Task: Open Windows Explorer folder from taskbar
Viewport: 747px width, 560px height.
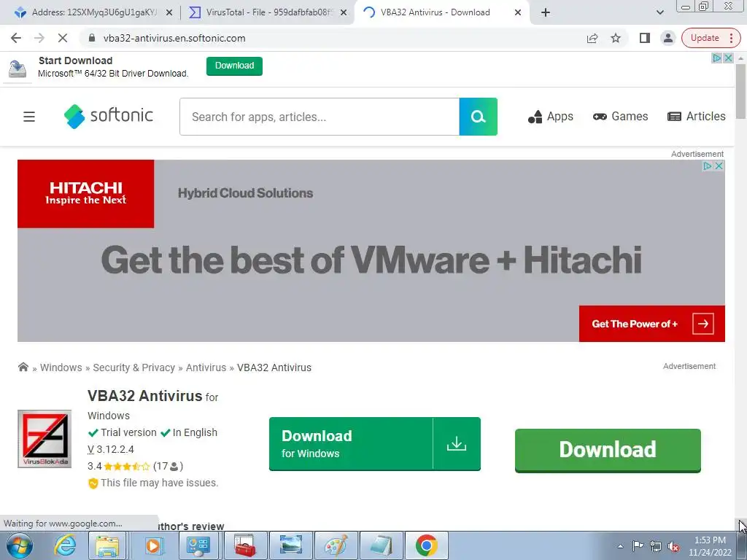Action: tap(107, 545)
